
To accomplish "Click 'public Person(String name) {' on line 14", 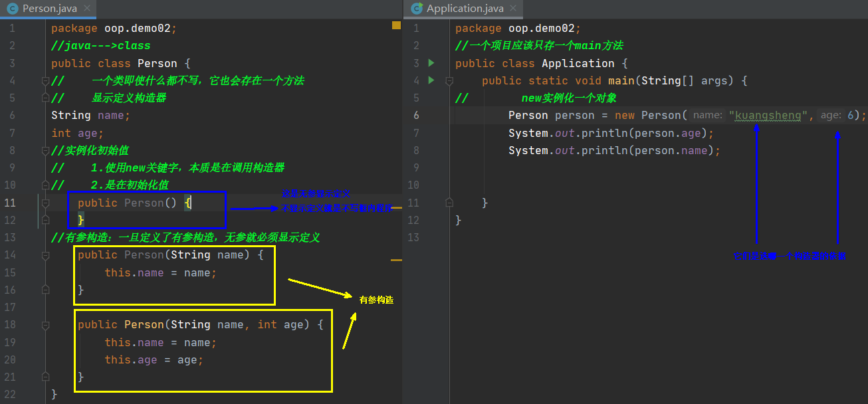I will pos(171,255).
